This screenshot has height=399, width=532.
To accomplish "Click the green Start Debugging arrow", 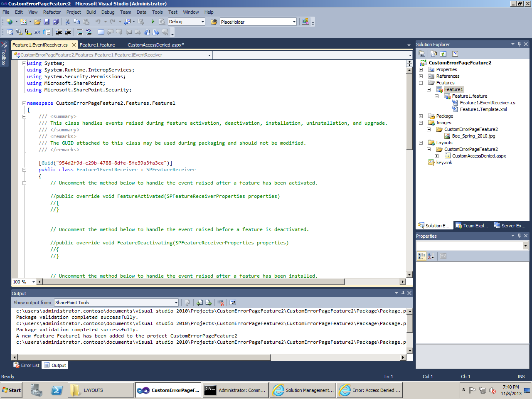I will pos(153,22).
